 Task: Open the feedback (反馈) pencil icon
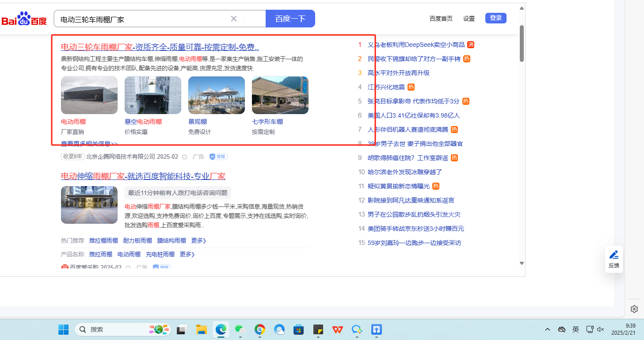pyautogui.click(x=614, y=255)
